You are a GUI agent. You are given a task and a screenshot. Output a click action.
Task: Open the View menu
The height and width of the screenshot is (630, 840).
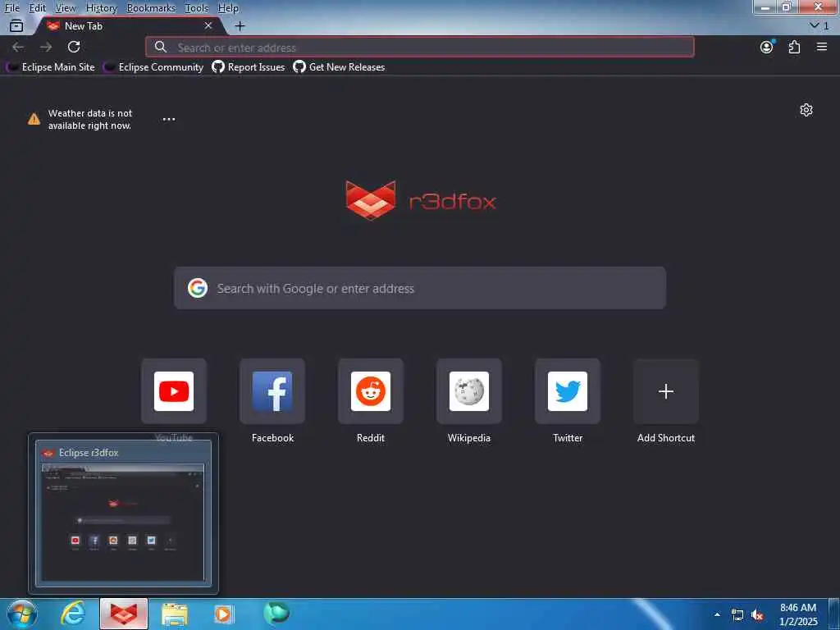66,8
